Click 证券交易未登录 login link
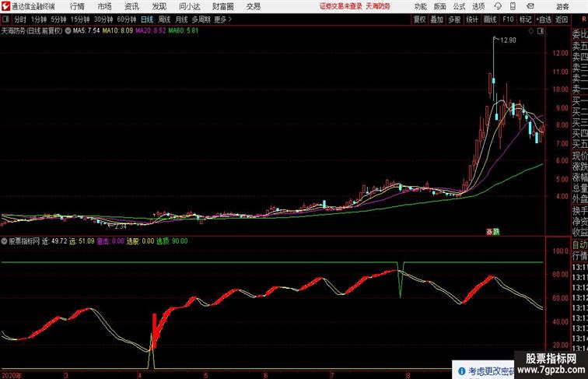 tap(341, 6)
